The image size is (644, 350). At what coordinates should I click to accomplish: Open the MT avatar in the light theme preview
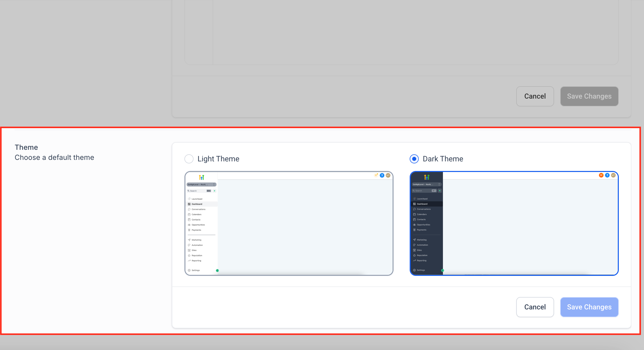(x=388, y=175)
